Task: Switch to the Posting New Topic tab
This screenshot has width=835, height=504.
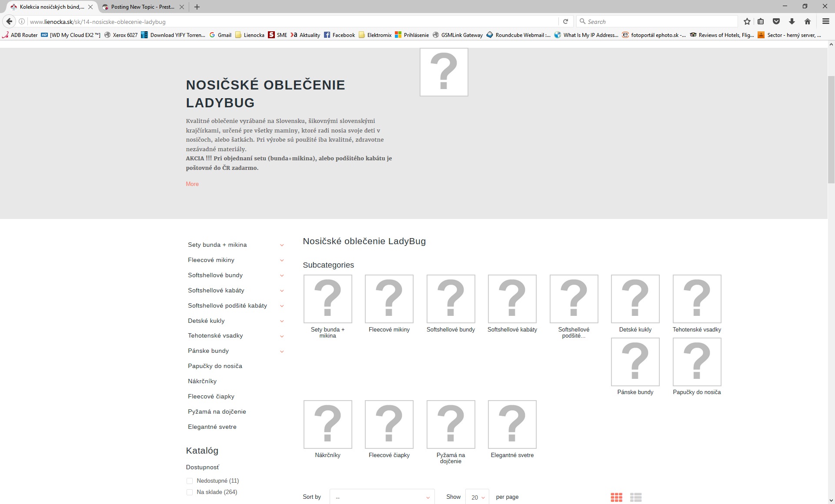Action: click(142, 7)
